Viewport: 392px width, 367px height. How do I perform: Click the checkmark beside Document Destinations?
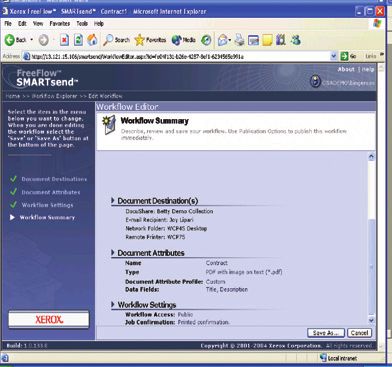tap(13, 179)
